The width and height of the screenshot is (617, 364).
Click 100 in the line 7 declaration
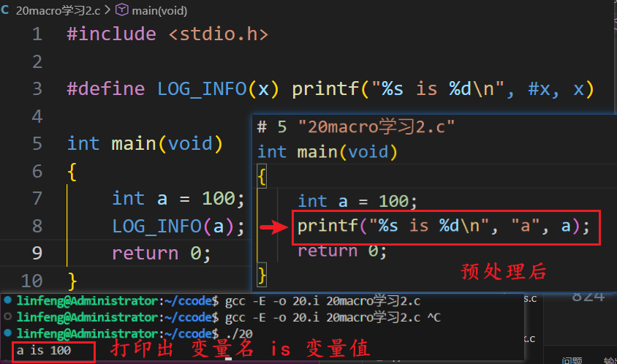click(219, 198)
